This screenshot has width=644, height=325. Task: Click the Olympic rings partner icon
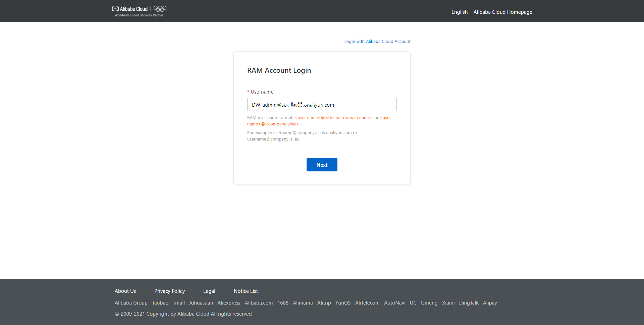pyautogui.click(x=160, y=9)
